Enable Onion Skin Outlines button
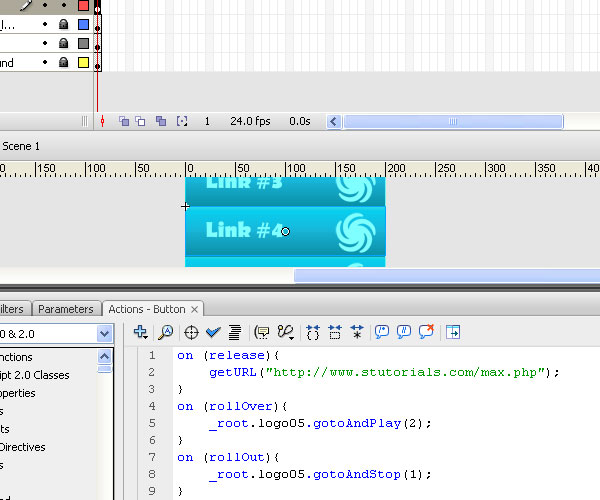The image size is (600, 500). pyautogui.click(x=140, y=122)
